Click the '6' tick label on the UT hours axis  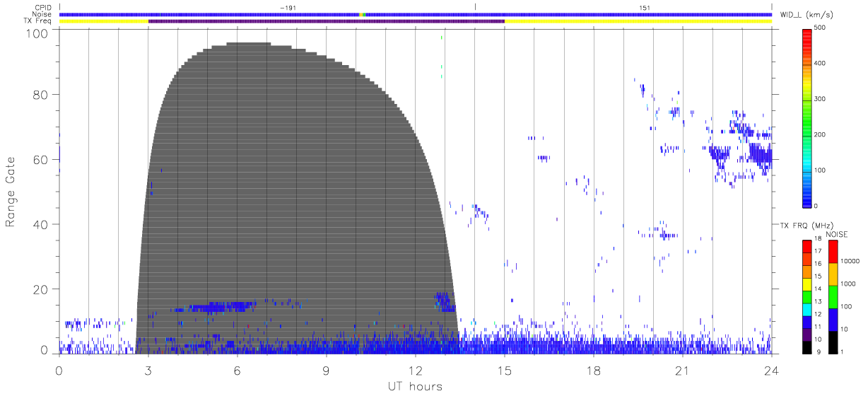click(237, 370)
